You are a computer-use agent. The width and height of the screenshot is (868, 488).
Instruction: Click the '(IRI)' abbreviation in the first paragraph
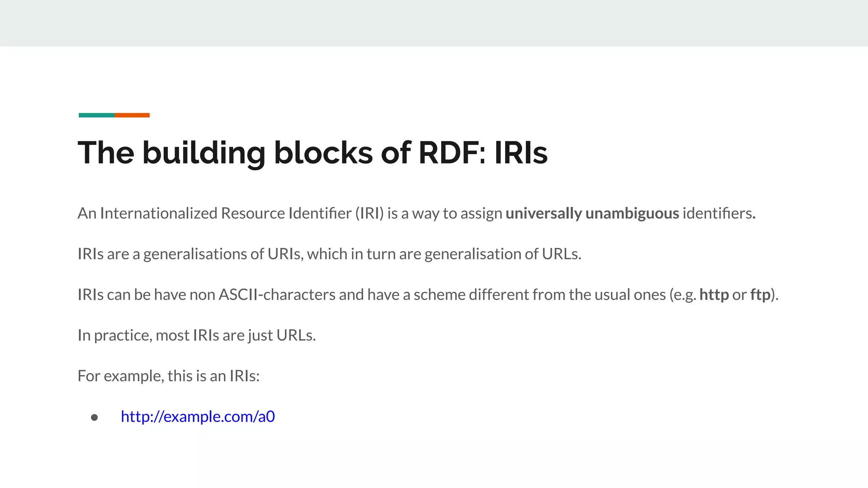point(370,213)
